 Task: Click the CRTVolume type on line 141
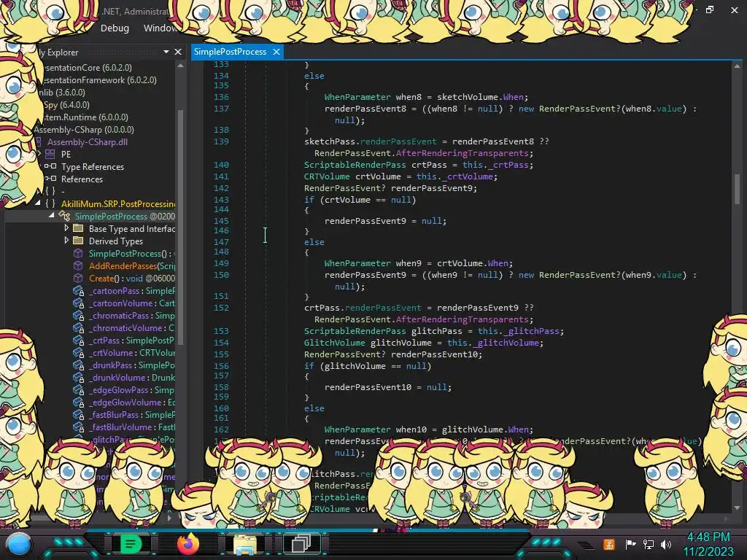pyautogui.click(x=327, y=176)
